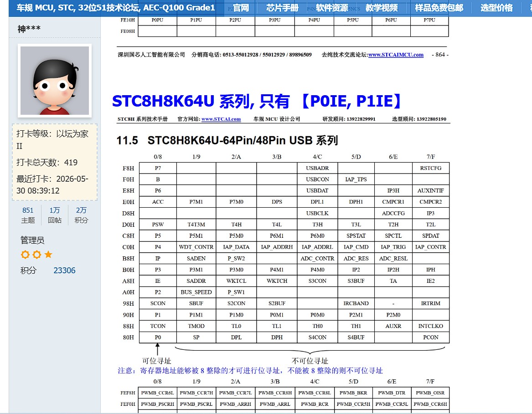Open the 官网 nav menu item

[241, 8]
